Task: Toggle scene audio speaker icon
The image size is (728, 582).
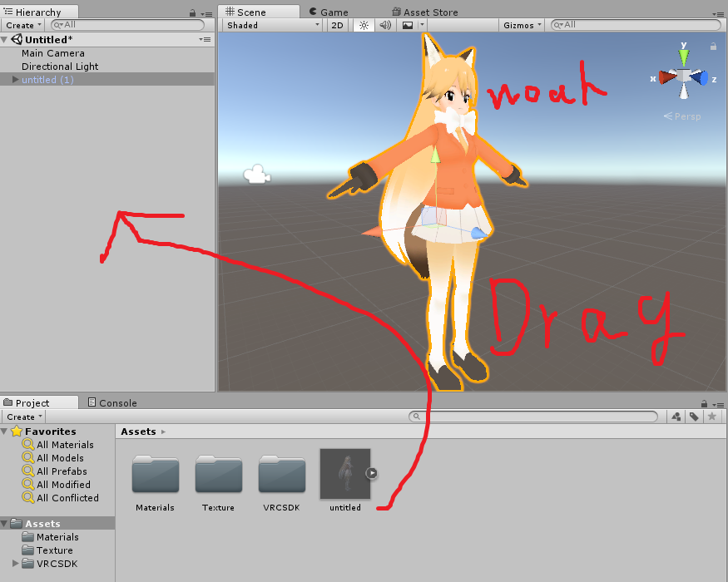Action: click(x=385, y=25)
